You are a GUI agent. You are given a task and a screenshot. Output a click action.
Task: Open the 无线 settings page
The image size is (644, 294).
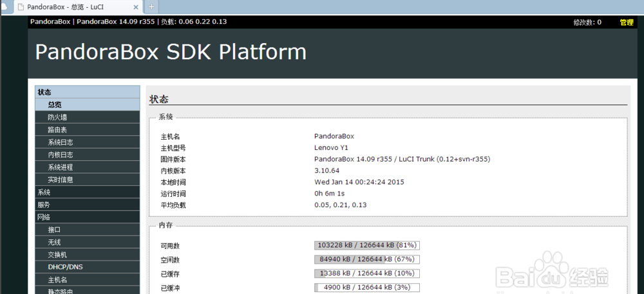tap(88, 243)
